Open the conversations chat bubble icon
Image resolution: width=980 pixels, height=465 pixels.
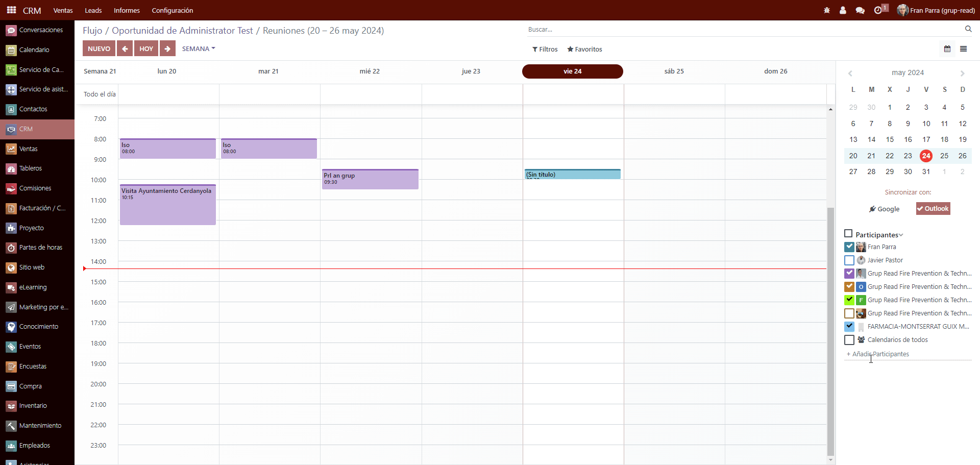click(x=860, y=10)
